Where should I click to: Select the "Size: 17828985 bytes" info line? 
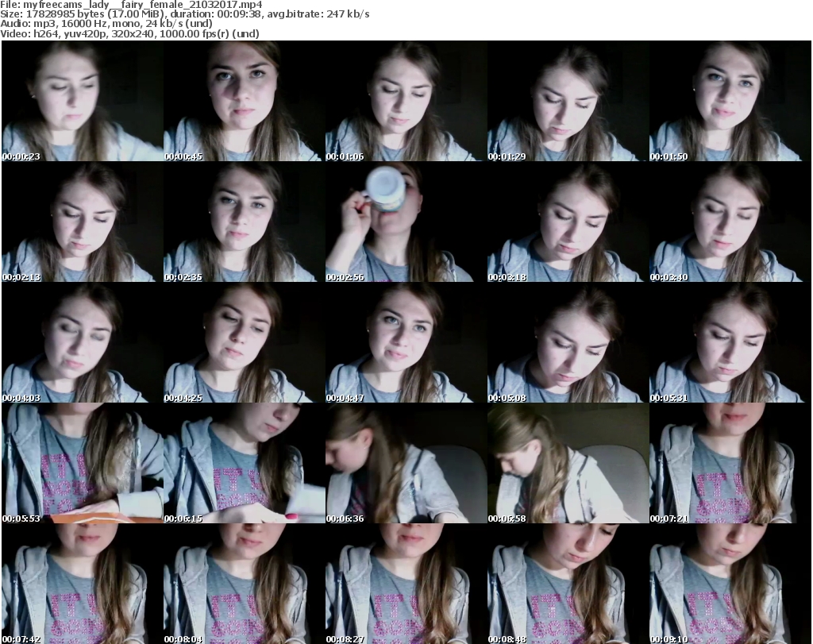pyautogui.click(x=184, y=14)
